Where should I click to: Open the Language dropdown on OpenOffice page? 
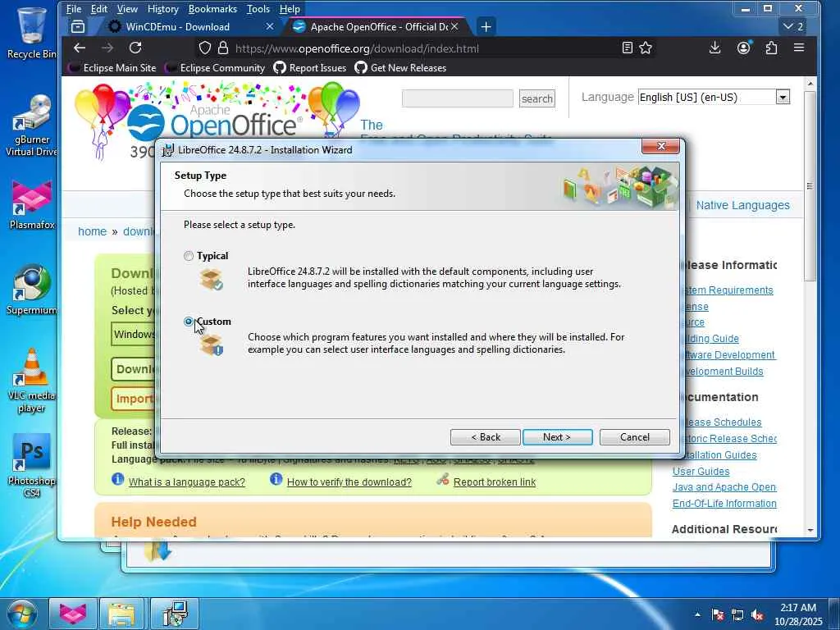click(x=714, y=97)
